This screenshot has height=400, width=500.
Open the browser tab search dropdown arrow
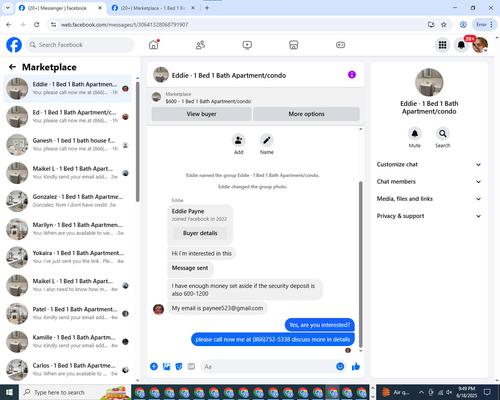(x=8, y=8)
